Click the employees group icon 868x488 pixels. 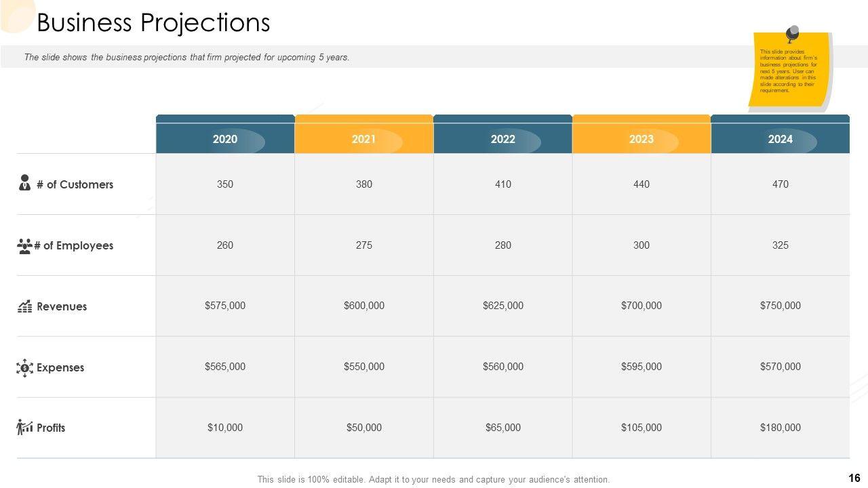24,246
